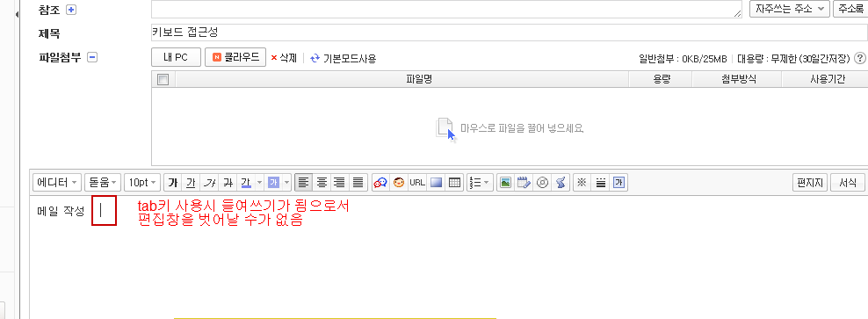
Task: Open the 자주쓰는 주소 dropdown
Action: point(789,9)
